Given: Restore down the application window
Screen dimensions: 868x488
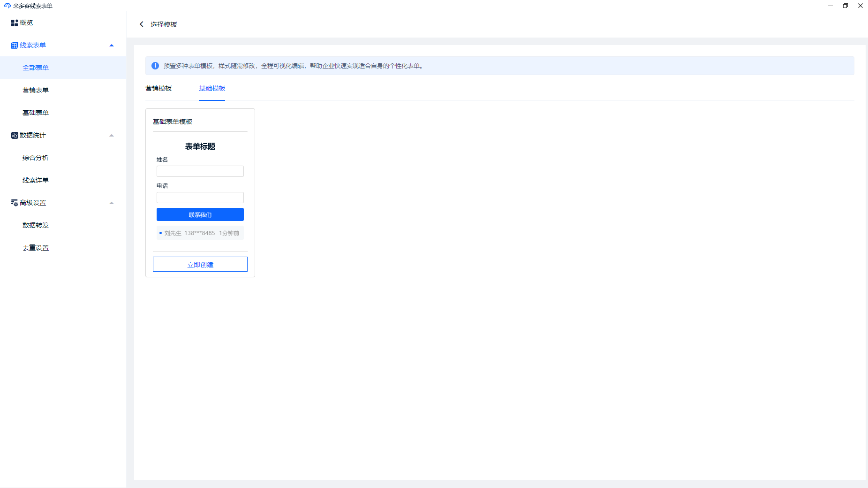Looking at the screenshot, I should coord(845,6).
